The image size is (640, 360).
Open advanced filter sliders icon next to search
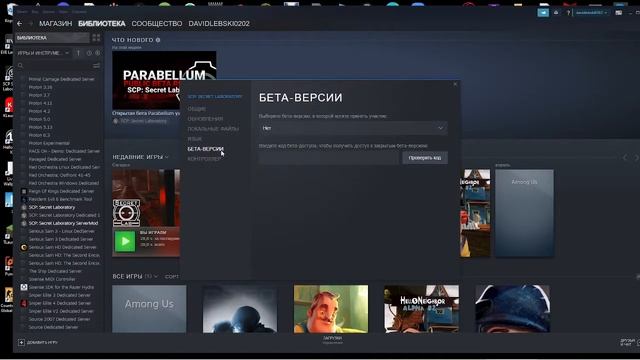(96, 66)
